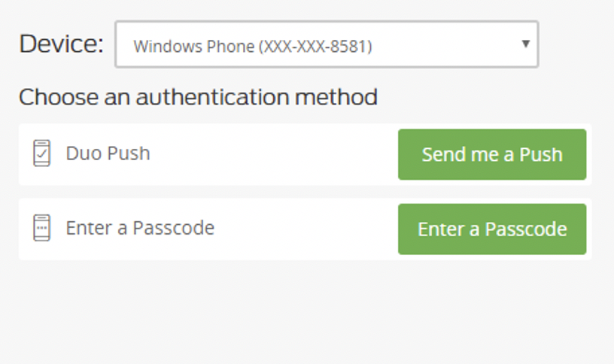Click the word Push on the green button

click(541, 155)
